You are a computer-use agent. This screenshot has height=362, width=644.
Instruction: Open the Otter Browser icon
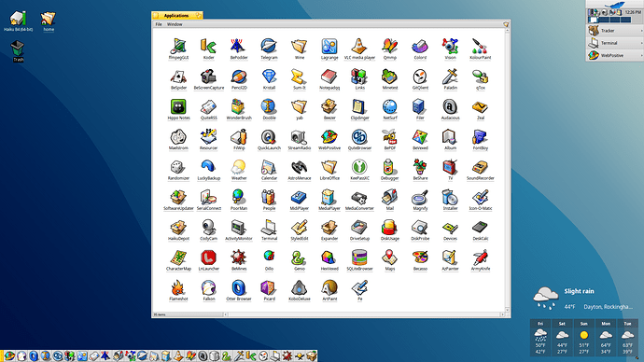click(x=239, y=287)
